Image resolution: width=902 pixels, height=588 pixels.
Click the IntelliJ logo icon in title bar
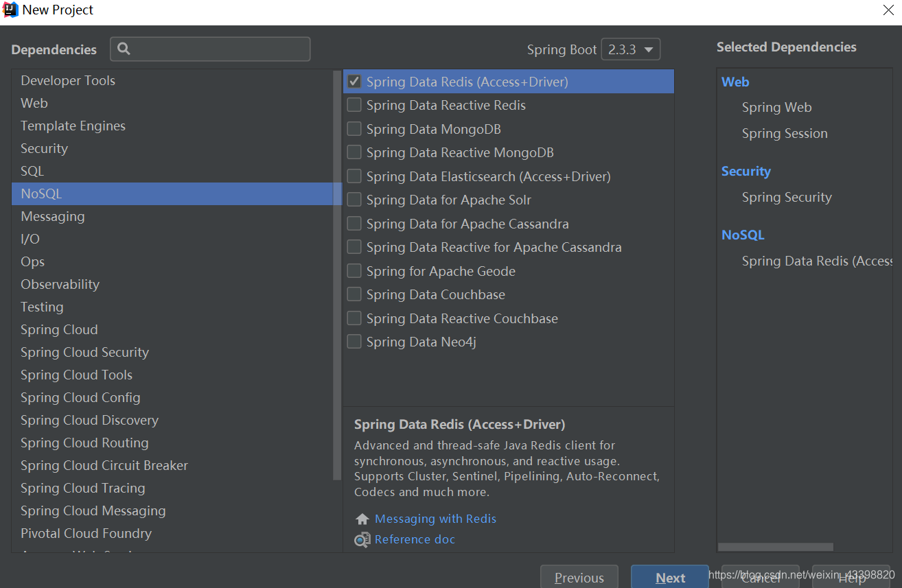tap(10, 10)
